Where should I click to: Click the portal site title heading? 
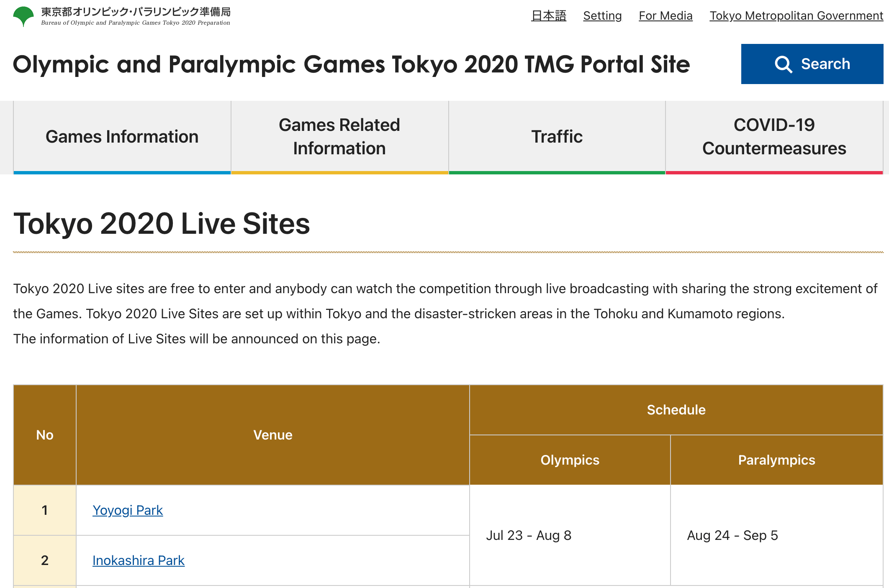coord(351,64)
